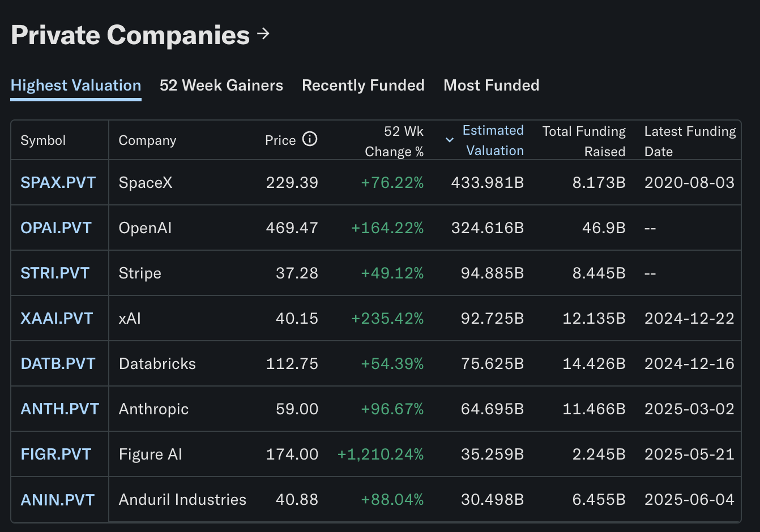Click the Company column header
This screenshot has height=532, width=760.
point(147,140)
